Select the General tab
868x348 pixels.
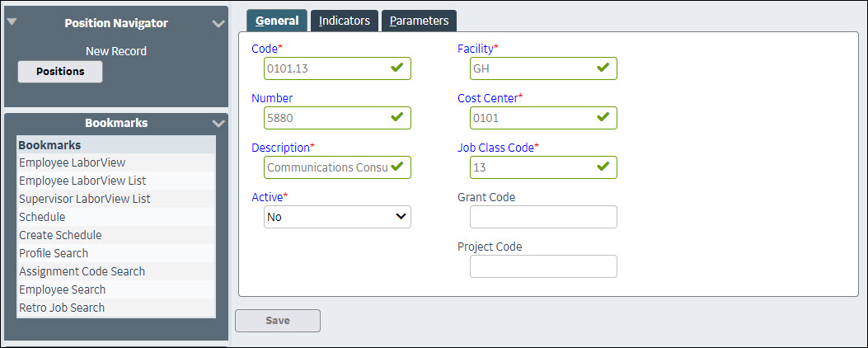[x=277, y=21]
